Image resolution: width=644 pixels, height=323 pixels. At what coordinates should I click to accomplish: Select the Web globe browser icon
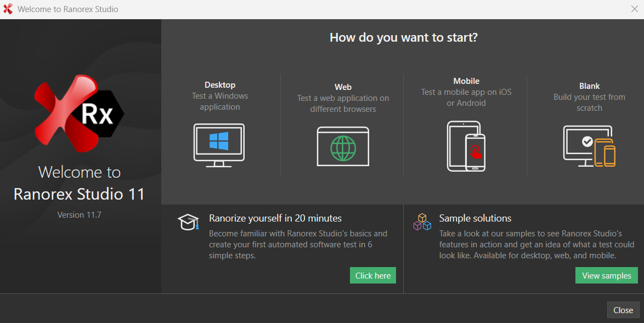[x=343, y=146]
